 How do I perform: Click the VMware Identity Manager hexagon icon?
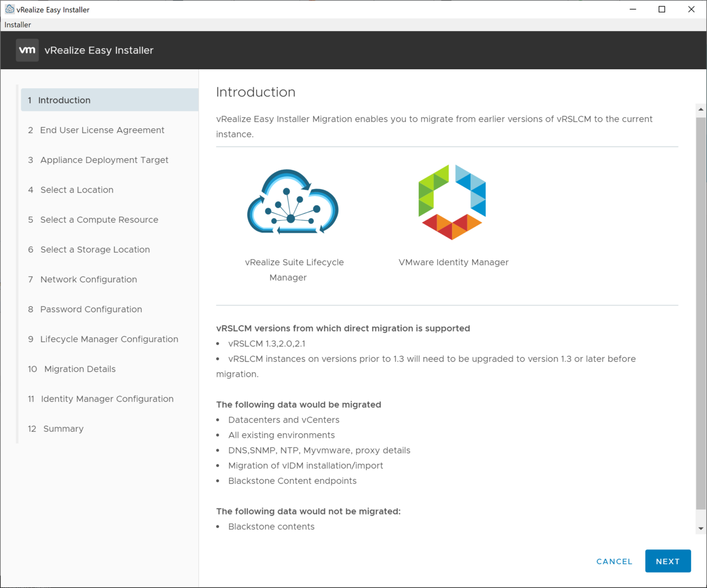point(452,202)
